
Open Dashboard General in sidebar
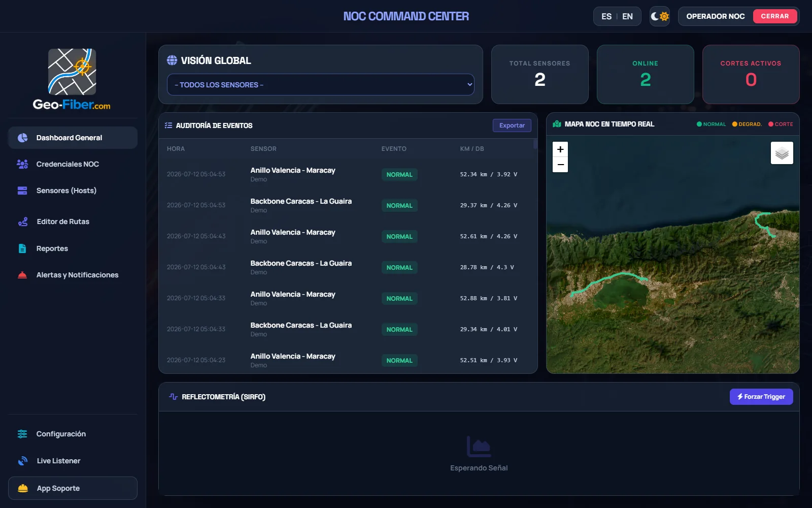(x=73, y=138)
